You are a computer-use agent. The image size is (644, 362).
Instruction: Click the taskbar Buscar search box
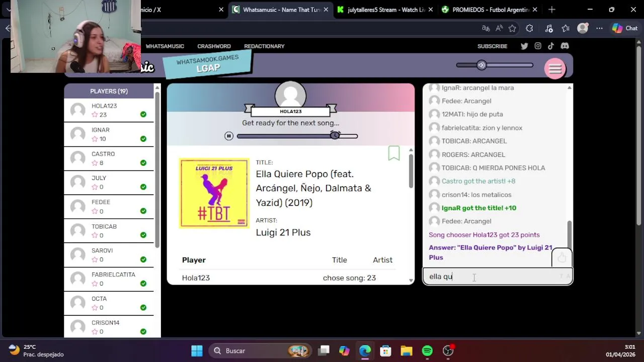click(261, 350)
